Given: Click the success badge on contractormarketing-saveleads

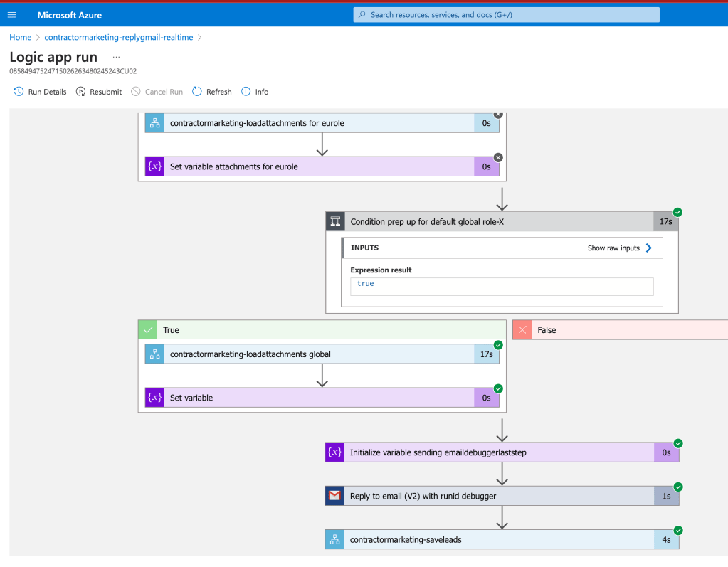Looking at the screenshot, I should (678, 530).
